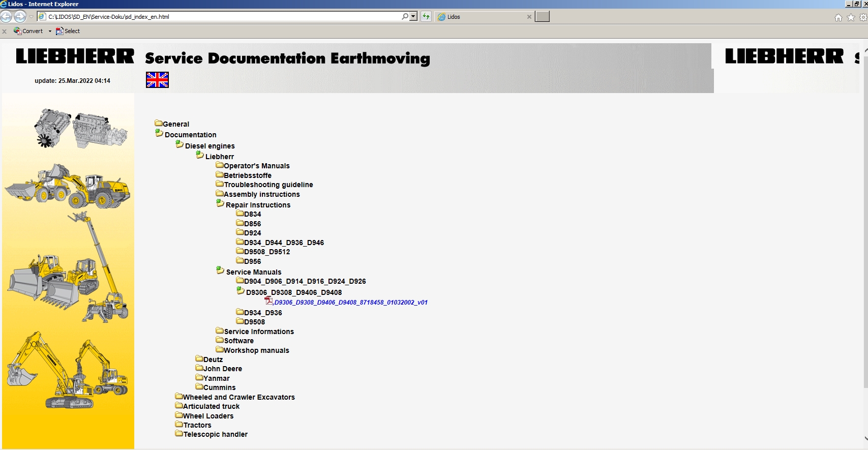
Task: Expand the John Deere folder
Action: pos(219,369)
